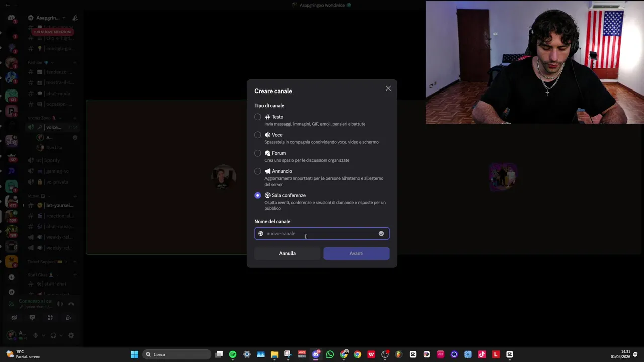644x362 pixels.
Task: Open the let-yoursel channel
Action: coord(53,205)
